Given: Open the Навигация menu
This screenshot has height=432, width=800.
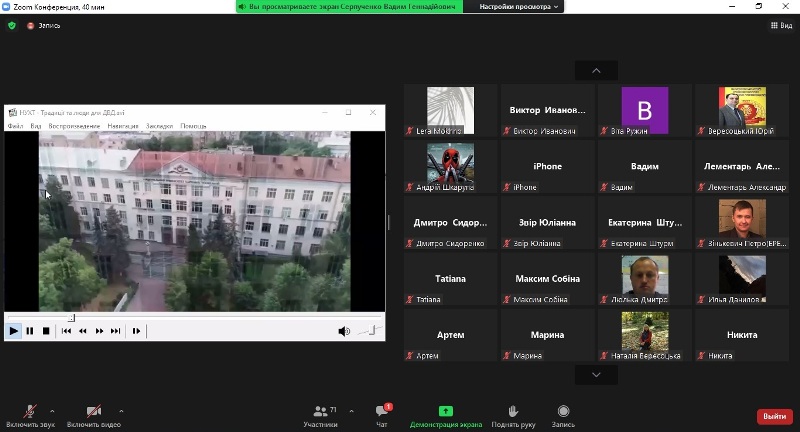Looking at the screenshot, I should tap(123, 126).
